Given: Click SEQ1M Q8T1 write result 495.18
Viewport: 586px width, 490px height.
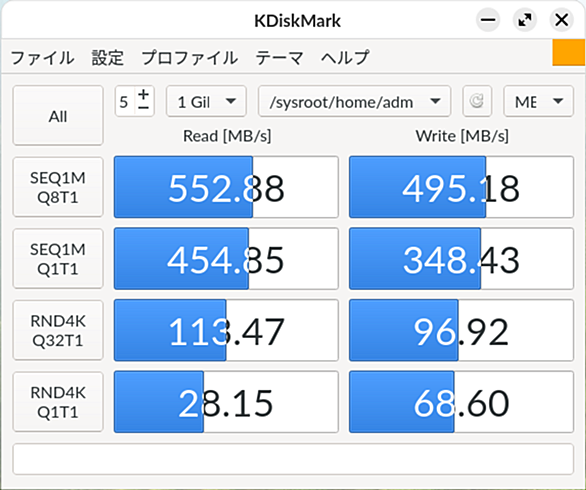Looking at the screenshot, I should pyautogui.click(x=461, y=187).
